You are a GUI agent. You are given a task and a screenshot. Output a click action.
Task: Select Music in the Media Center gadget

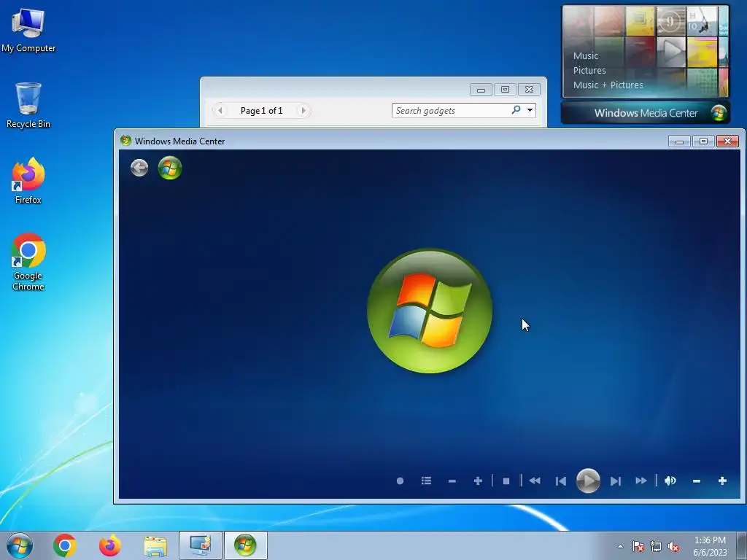586,55
